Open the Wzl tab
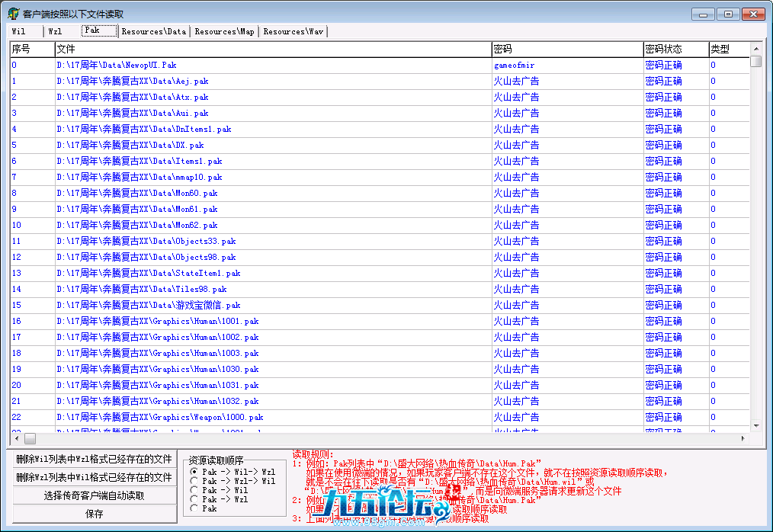 pos(55,31)
